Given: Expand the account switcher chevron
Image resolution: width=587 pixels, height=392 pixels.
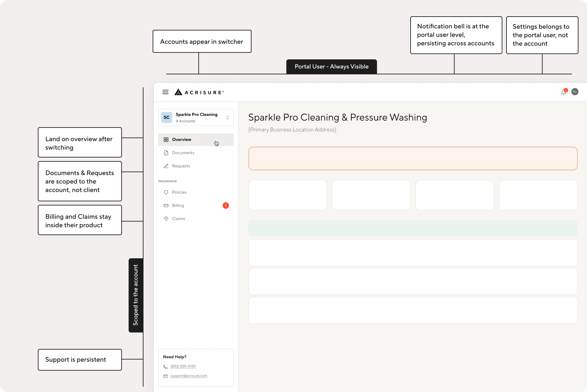Looking at the screenshot, I should 227,117.
